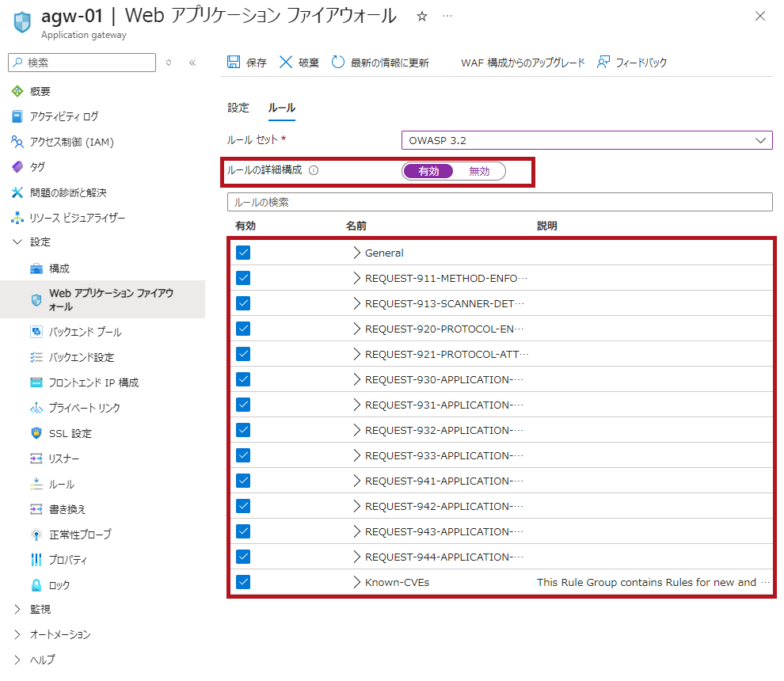Uncheck the General rule group checkbox
Screen dimensions: 784x681
pyautogui.click(x=243, y=253)
